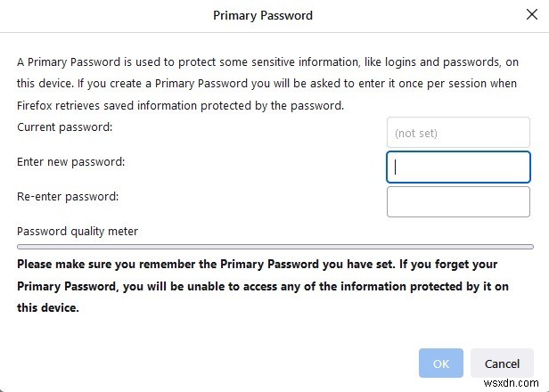Viewport: 549px width, 392px height.
Task: Click the "Enter new password:" label
Action: tap(70, 162)
